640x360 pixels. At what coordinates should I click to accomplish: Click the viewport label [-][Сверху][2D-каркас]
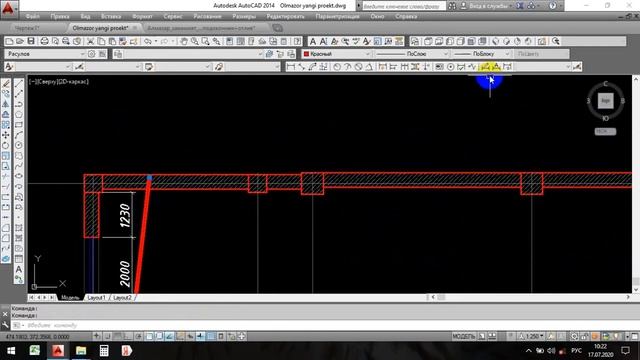[59, 82]
